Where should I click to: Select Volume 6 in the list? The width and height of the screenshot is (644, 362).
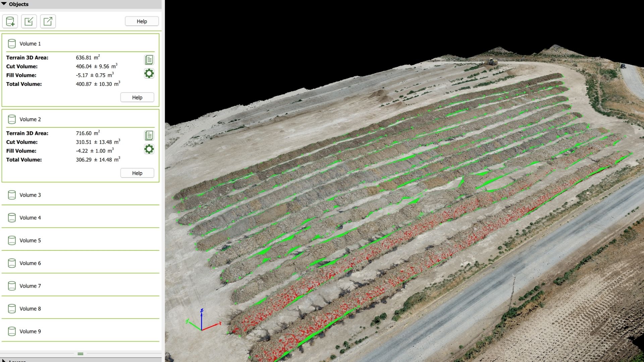(x=30, y=263)
